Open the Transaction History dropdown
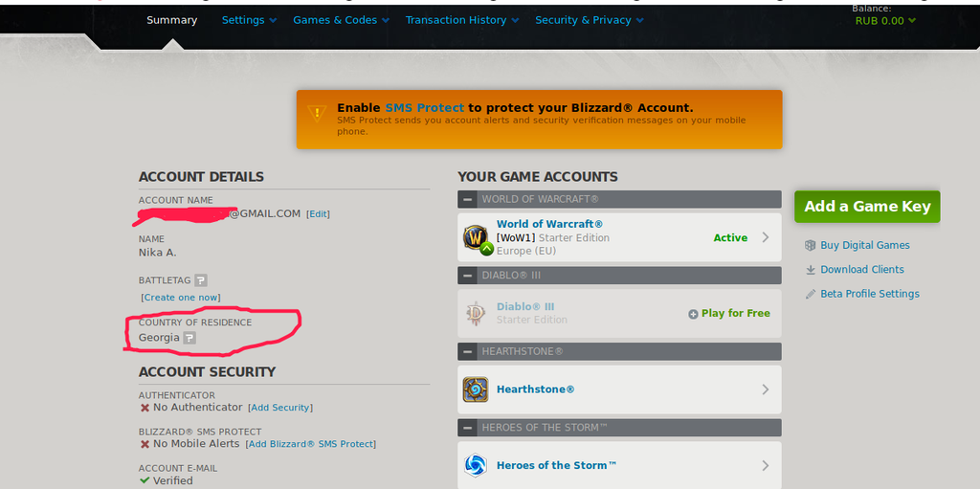The image size is (980, 489). tap(462, 20)
